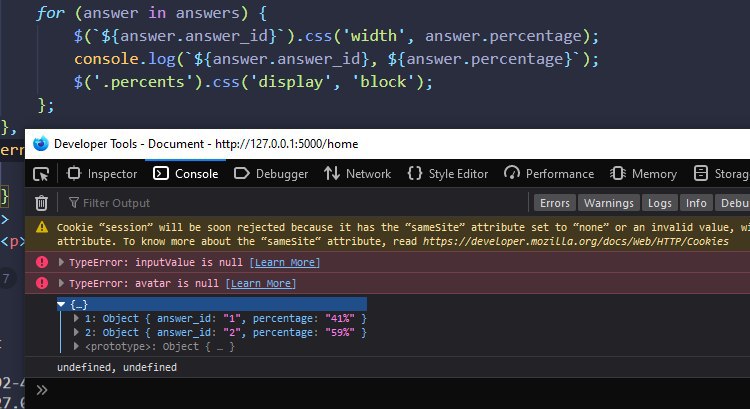Open Learn More link for avatar error

(261, 283)
